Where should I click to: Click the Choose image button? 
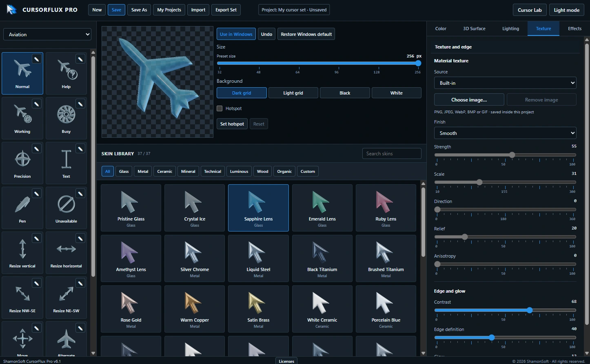469,100
